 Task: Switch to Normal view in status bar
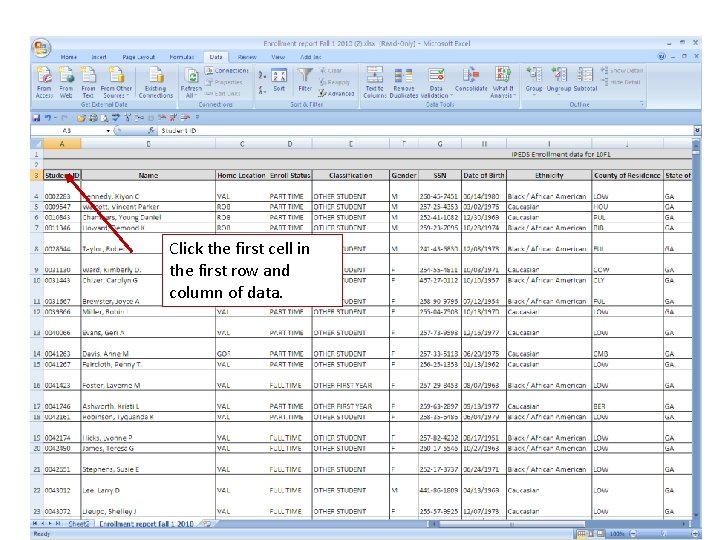click(x=581, y=534)
